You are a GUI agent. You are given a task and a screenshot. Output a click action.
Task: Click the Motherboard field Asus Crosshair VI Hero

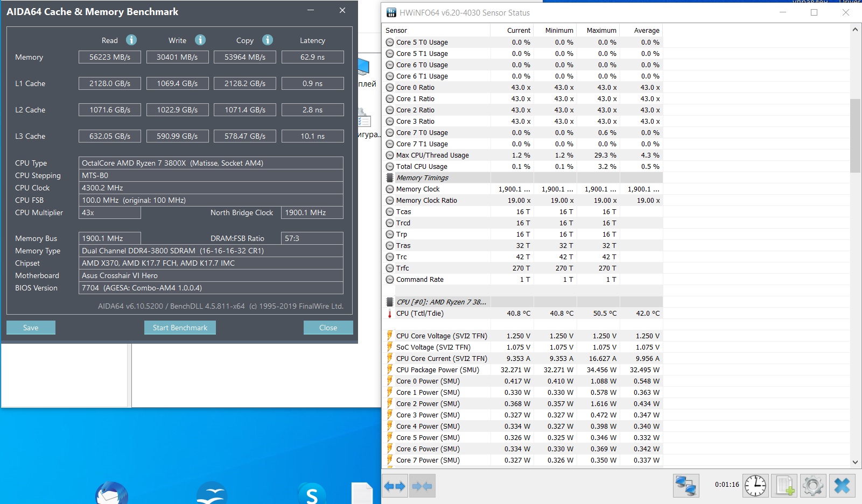point(211,275)
